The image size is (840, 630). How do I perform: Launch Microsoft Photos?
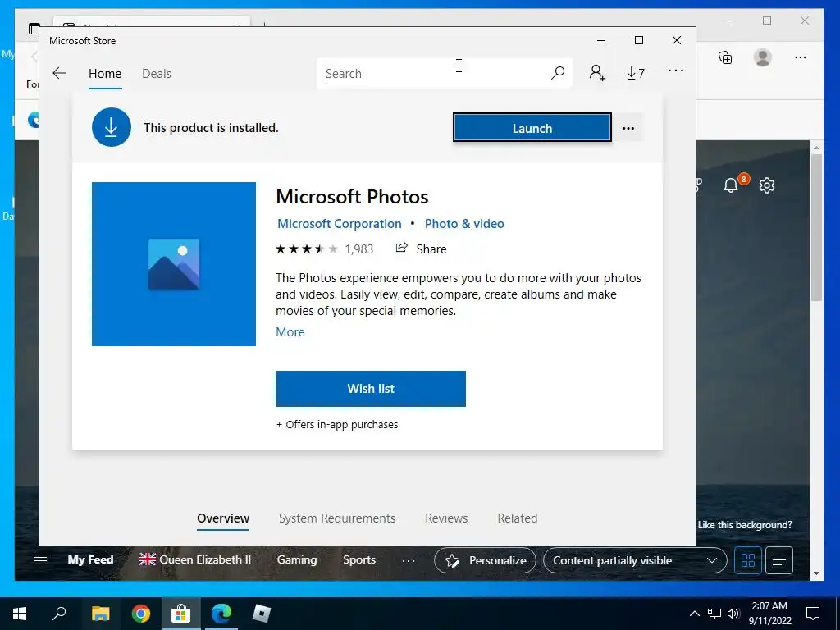pyautogui.click(x=532, y=128)
